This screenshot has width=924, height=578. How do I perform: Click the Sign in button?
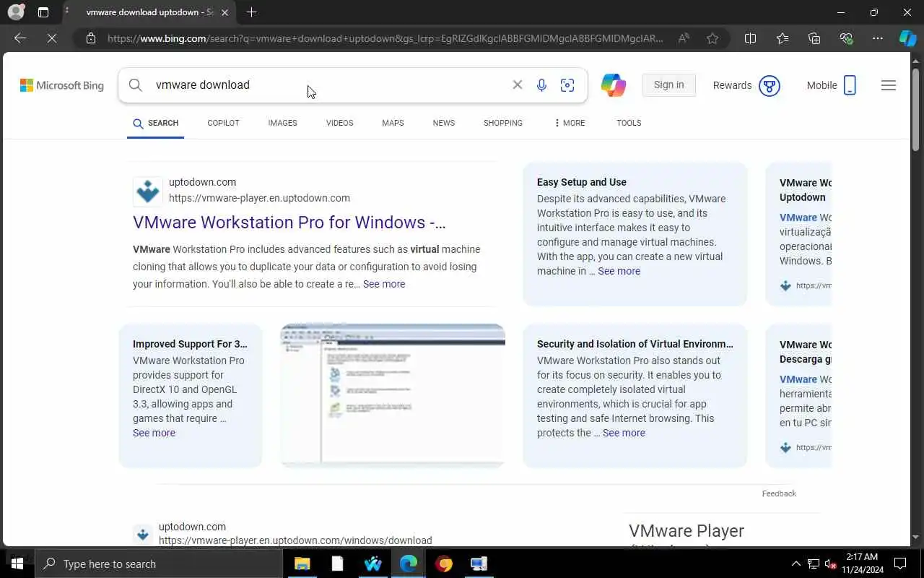click(x=668, y=85)
